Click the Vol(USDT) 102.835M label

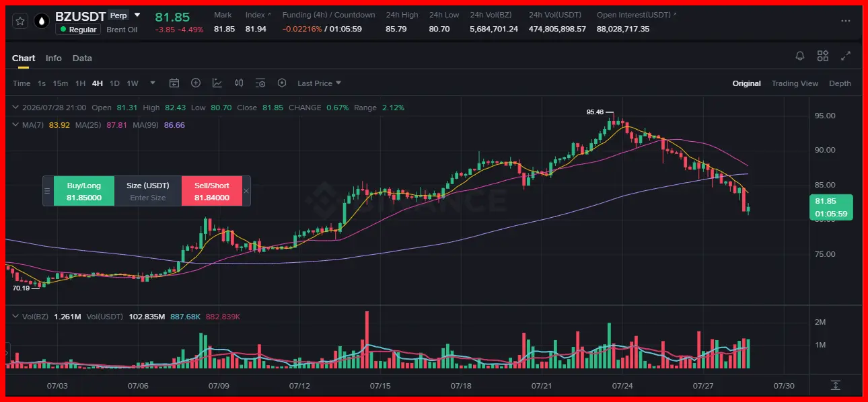pos(126,316)
